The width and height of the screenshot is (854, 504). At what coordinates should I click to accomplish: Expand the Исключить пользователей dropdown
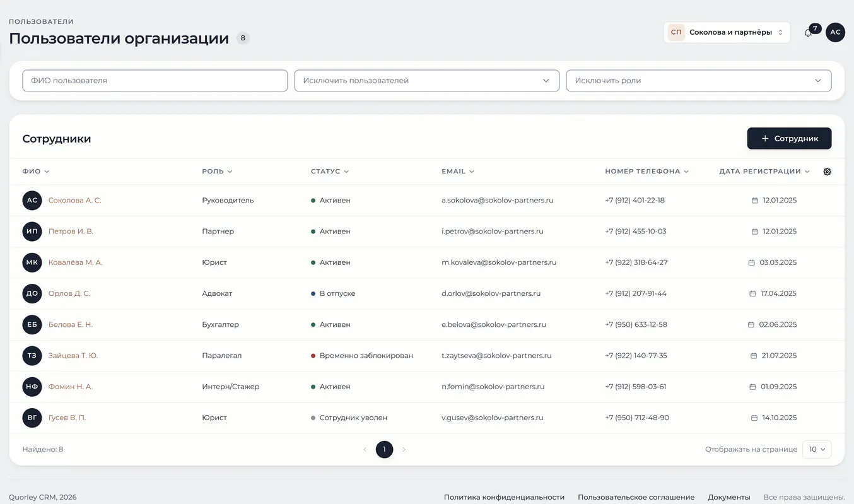coord(427,81)
